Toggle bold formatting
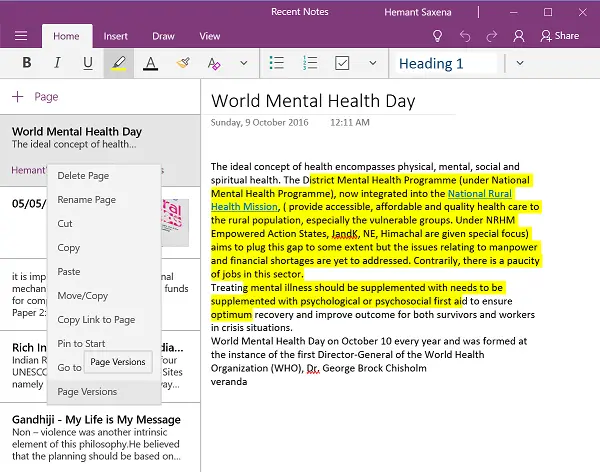600x472 pixels. pyautogui.click(x=26, y=62)
